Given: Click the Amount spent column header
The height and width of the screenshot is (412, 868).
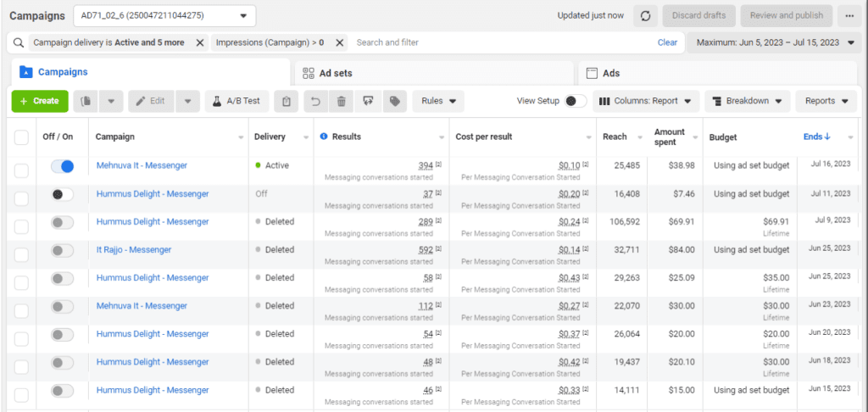Looking at the screenshot, I should (670, 136).
